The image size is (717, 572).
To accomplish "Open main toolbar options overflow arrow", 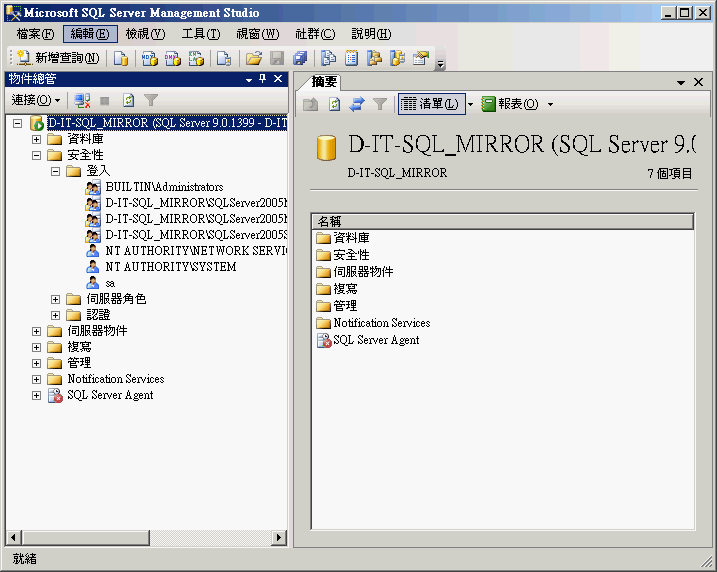I will (x=440, y=64).
